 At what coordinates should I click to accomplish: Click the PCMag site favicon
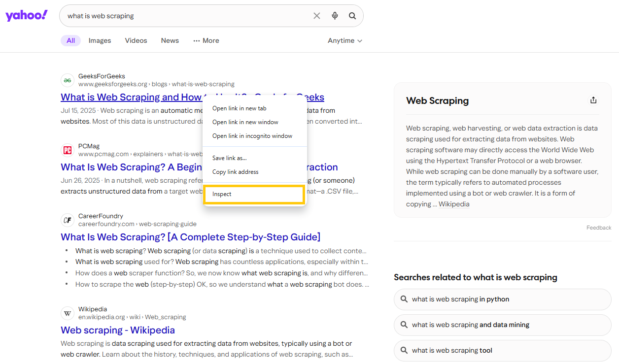point(68,150)
